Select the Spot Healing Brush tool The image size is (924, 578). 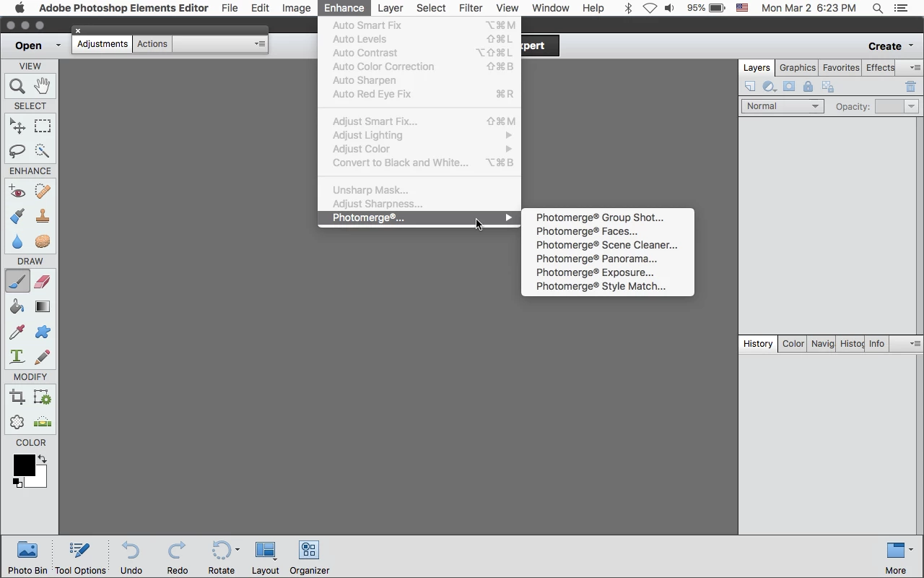tap(43, 191)
